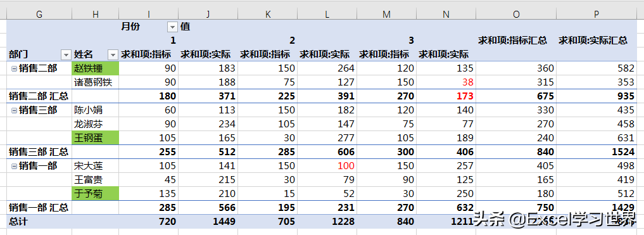Screen dimensions: 644x235
Task: Click the red bold value 173
Action: [x=465, y=96]
